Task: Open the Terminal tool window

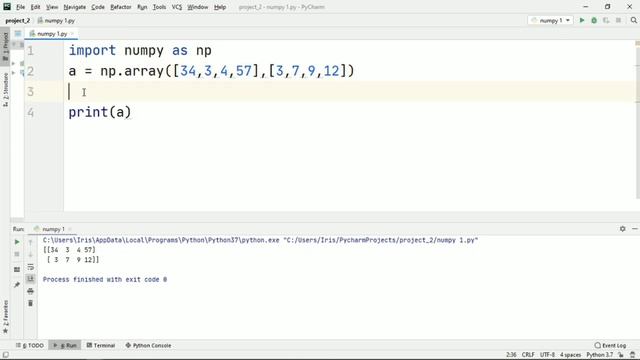Action: (x=101, y=345)
